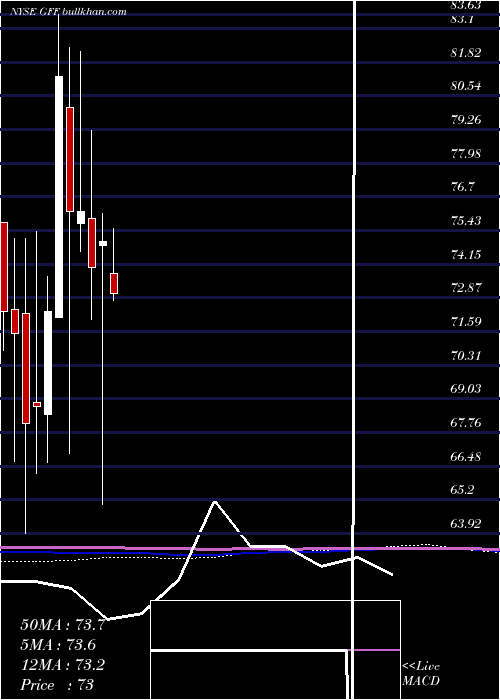
Task: Click the 66.48 price axis label
Action: pyautogui.click(x=466, y=457)
